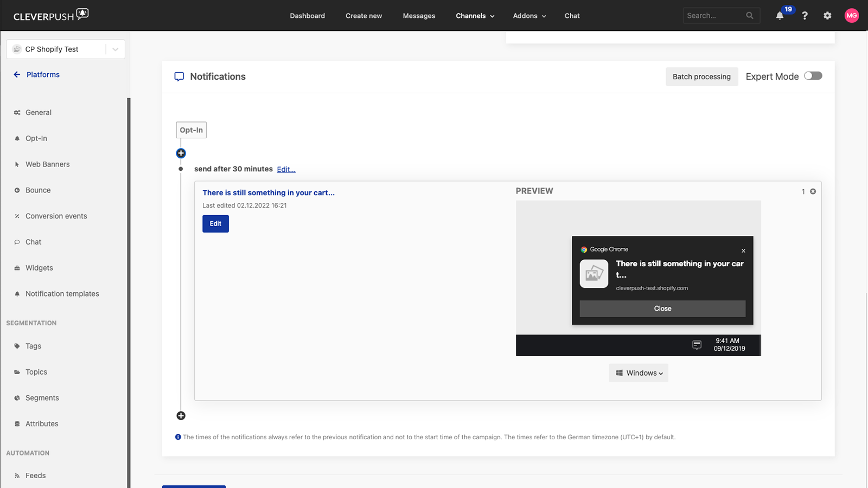This screenshot has height=488, width=868.
Task: Open settings gear icon in header
Action: click(827, 16)
